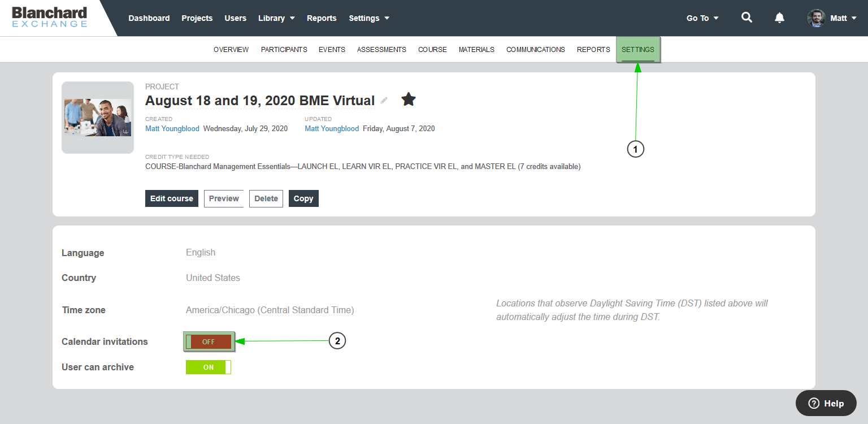Turn on Calendar invitations switch

pos(209,341)
